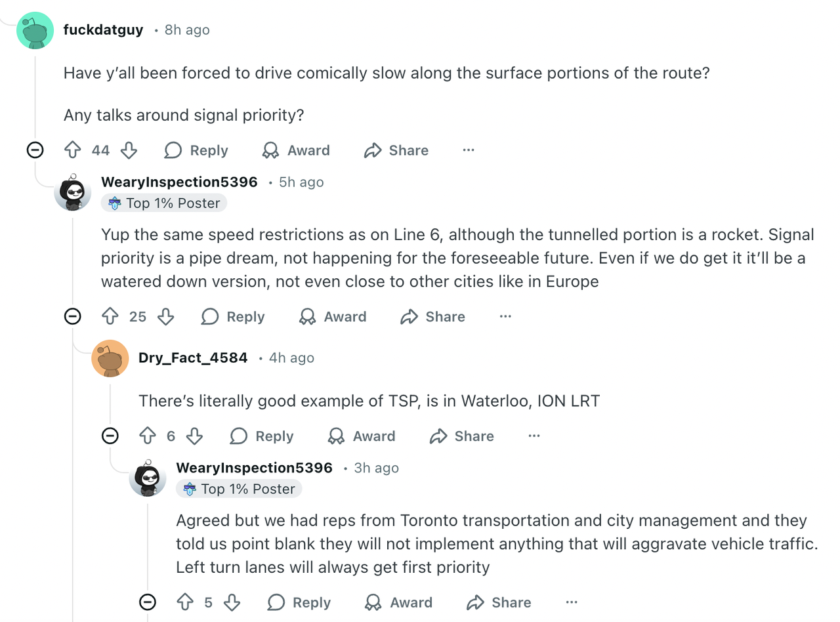Viewport: 840px width, 622px height.
Task: Open more options on Dry_Fact_4584's comment
Action: pyautogui.click(x=534, y=436)
